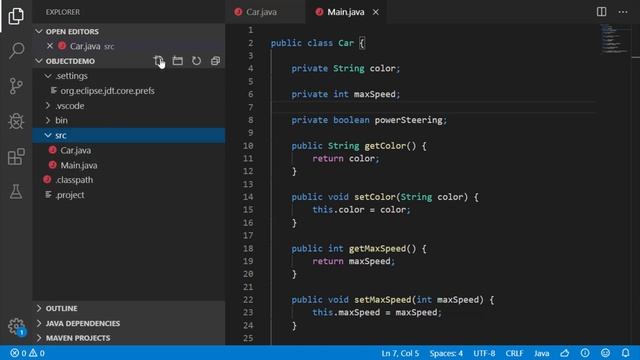The width and height of the screenshot is (640, 360).
Task: Collapse the OPEN EDITORS section
Action: [x=129, y=31]
